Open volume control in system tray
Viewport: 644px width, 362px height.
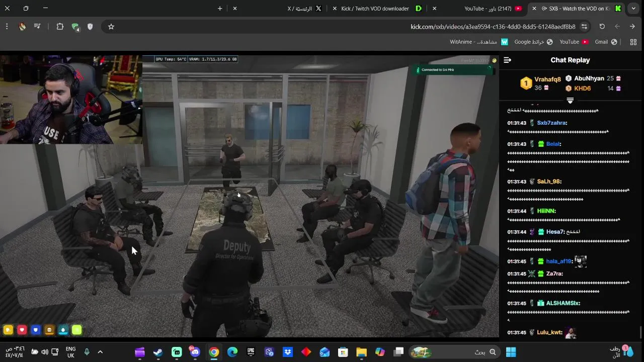click(x=45, y=352)
